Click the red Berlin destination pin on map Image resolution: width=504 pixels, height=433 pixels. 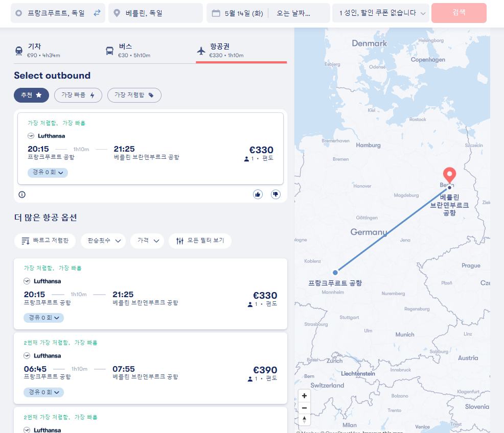449,175
